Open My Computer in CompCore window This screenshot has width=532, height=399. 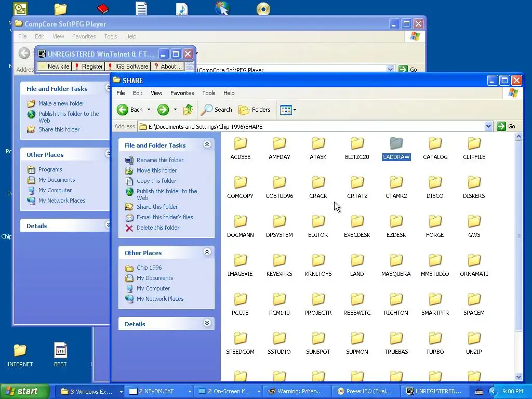coord(55,190)
